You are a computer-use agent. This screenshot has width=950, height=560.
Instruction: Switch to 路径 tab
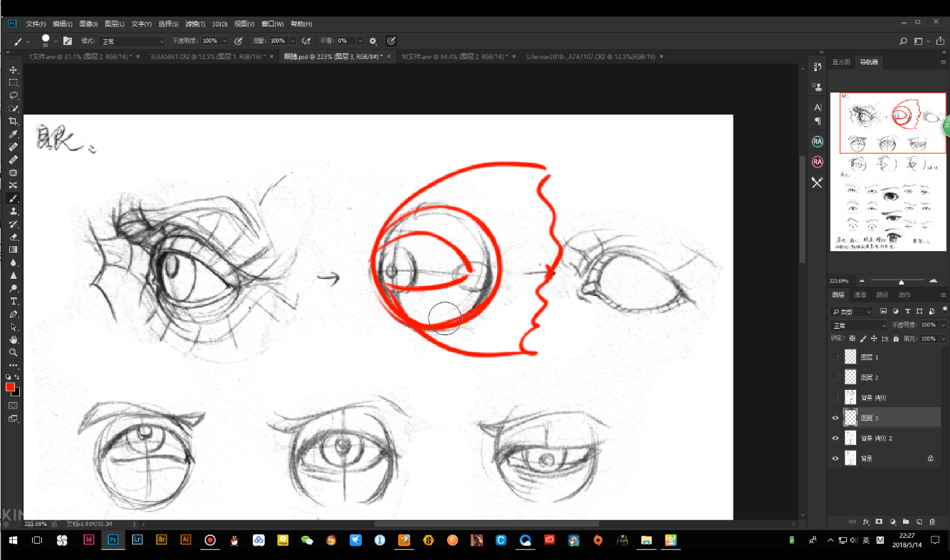(882, 295)
